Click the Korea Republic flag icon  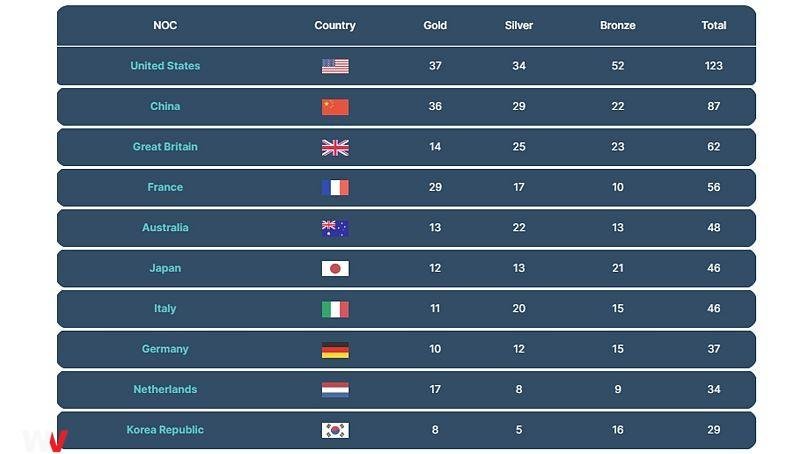point(335,430)
